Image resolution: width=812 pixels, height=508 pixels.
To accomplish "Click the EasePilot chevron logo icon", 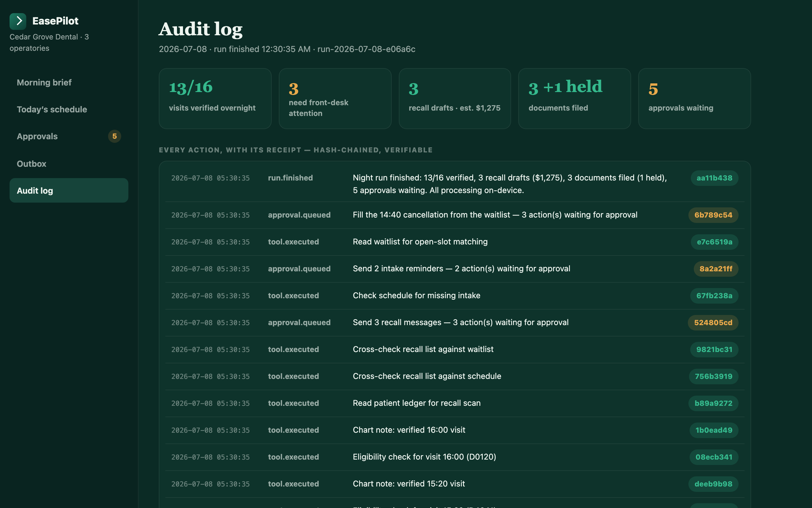I will tap(18, 21).
